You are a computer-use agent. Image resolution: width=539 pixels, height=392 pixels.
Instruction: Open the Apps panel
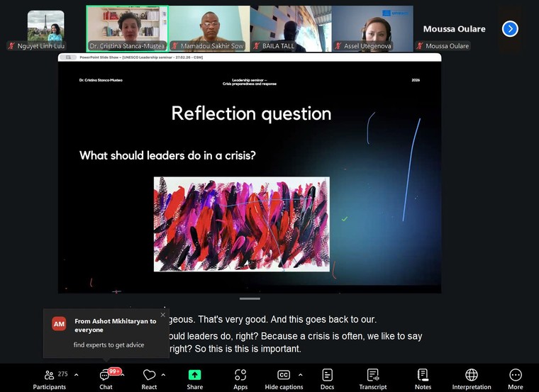(240, 379)
